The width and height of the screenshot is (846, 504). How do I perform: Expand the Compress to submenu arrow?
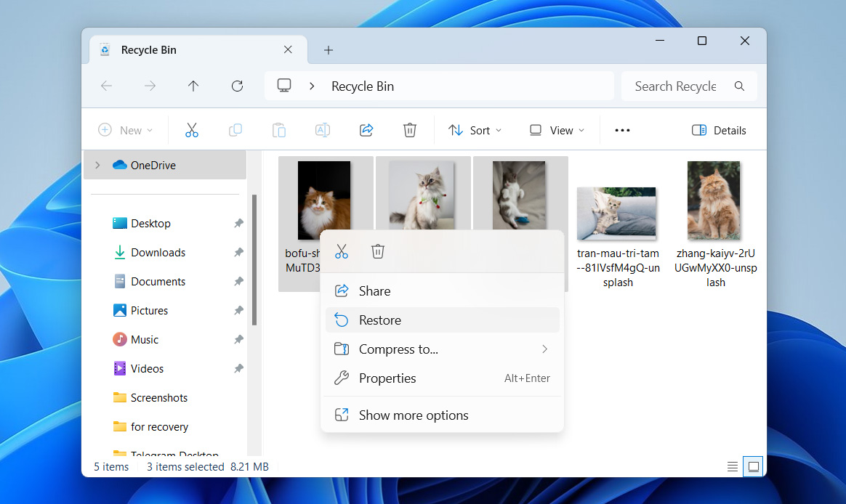[544, 349]
